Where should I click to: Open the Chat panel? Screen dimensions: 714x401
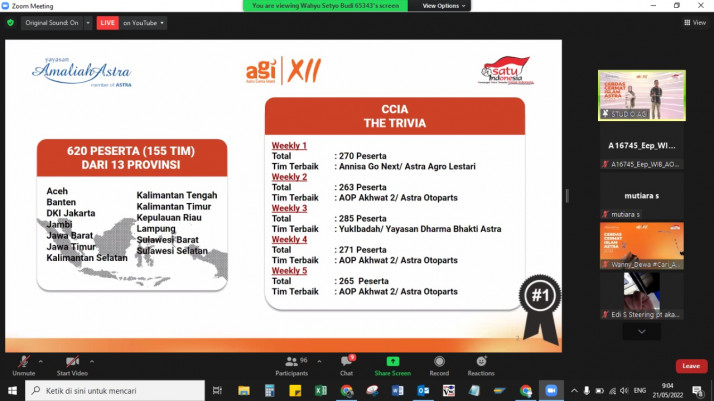tap(346, 361)
